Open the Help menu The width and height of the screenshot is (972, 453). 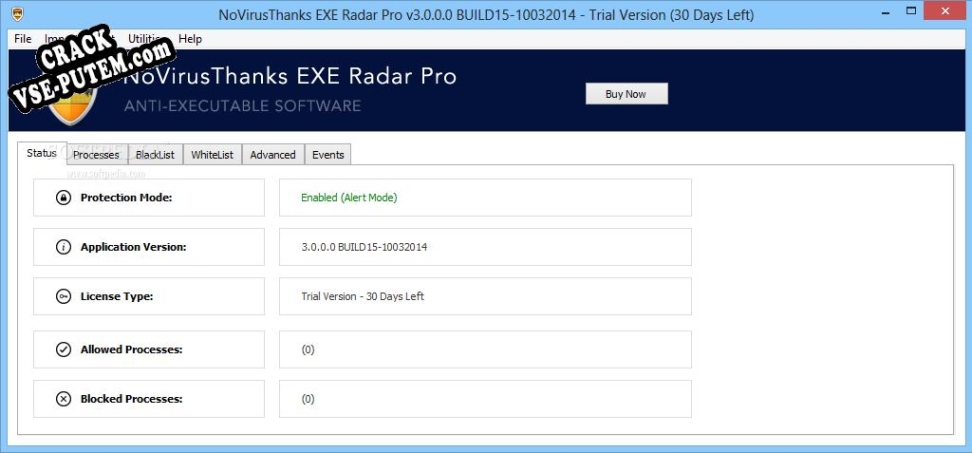tap(190, 38)
